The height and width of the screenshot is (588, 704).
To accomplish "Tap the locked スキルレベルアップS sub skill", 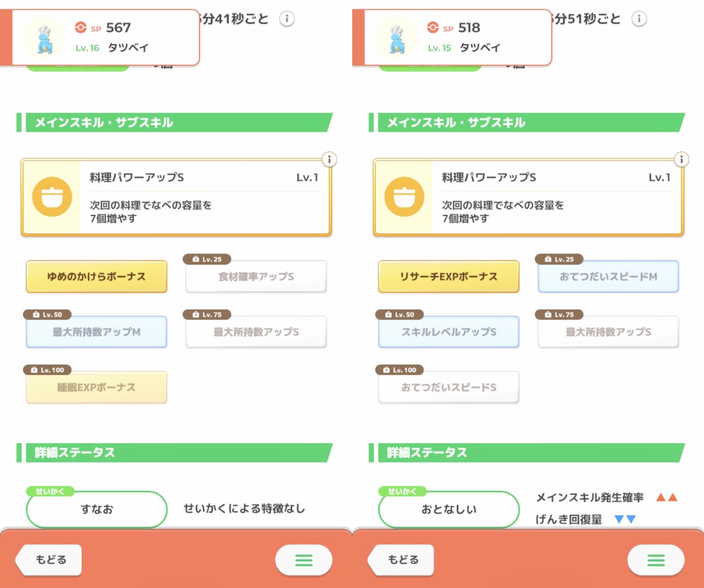I will point(449,332).
